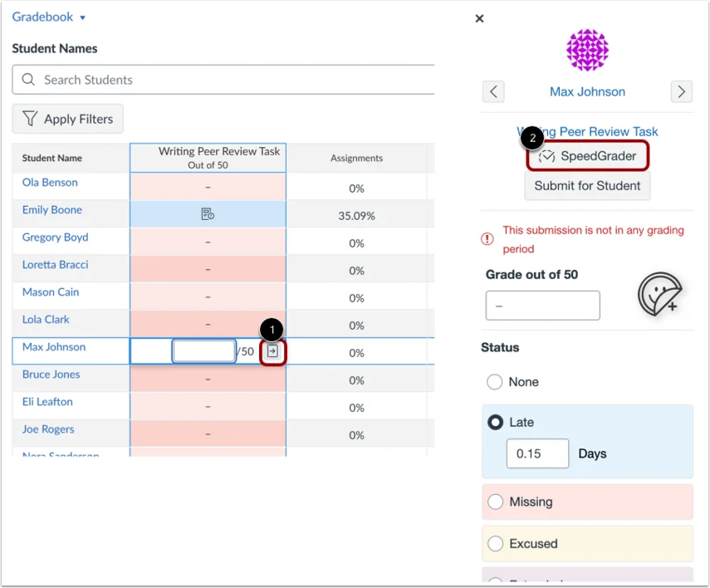Go to previous student with left arrow
The height and width of the screenshot is (588, 710).
click(x=493, y=91)
